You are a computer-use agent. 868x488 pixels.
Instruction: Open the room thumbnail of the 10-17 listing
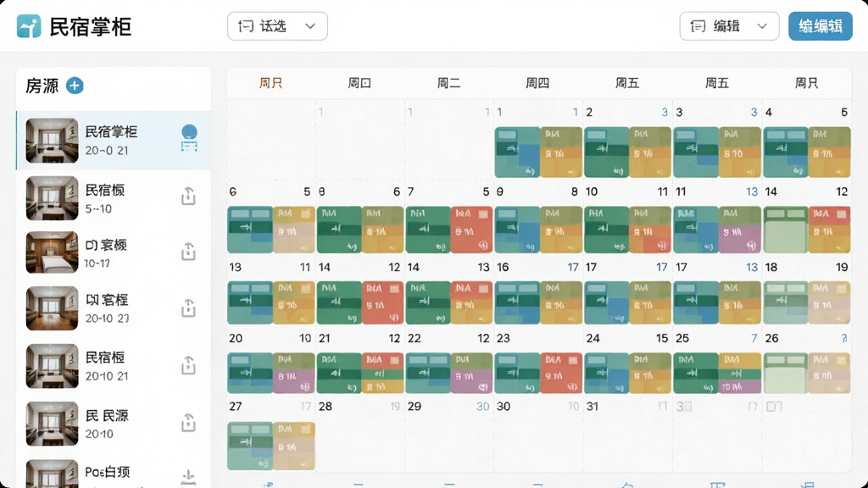click(52, 252)
